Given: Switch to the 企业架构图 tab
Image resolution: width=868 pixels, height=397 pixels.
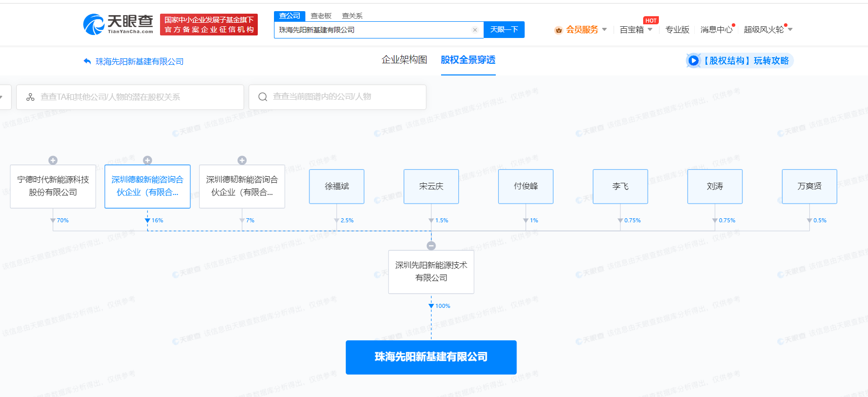Looking at the screenshot, I should (404, 60).
